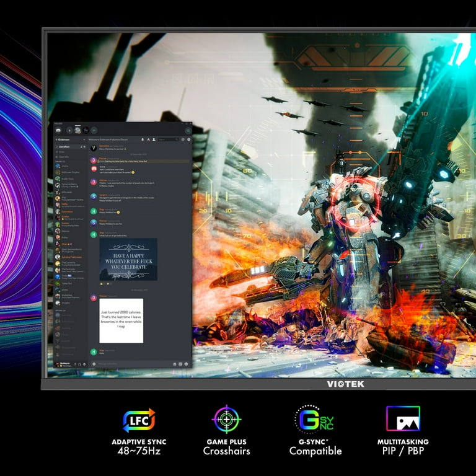
Task: Open the help question mark icon
Action: pyautogui.click(x=189, y=139)
